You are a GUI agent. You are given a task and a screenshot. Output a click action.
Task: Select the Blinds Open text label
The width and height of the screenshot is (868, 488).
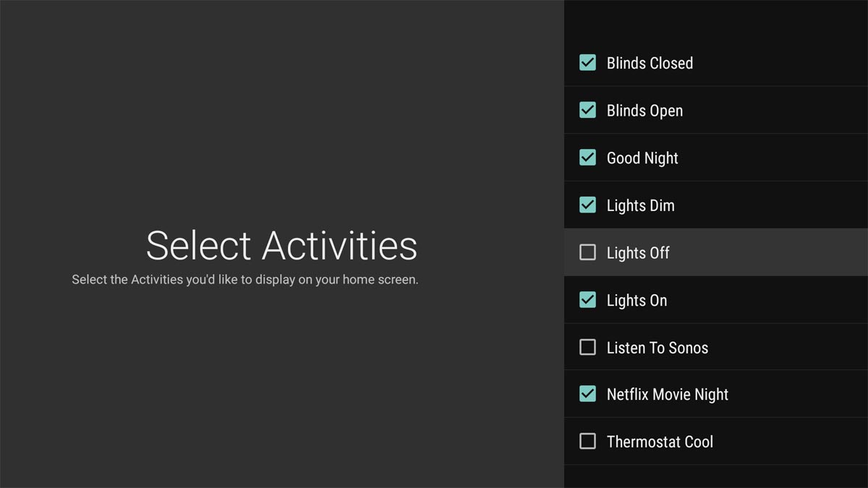click(x=644, y=111)
